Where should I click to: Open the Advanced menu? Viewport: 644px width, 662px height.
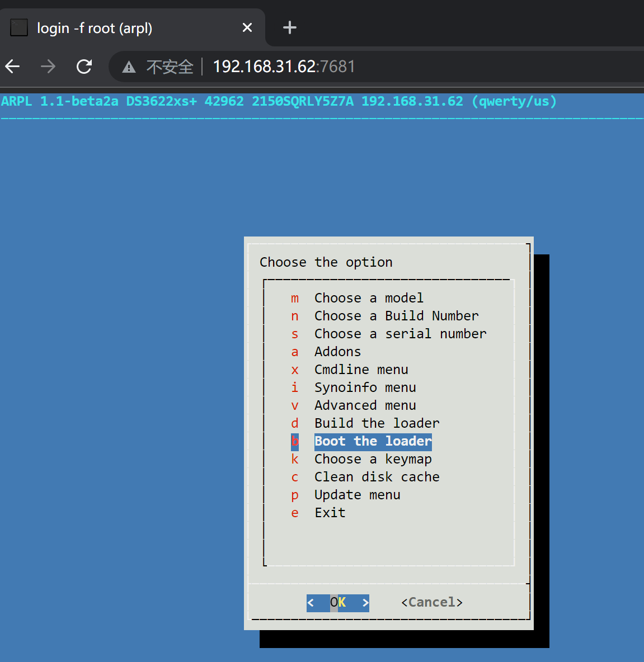365,405
